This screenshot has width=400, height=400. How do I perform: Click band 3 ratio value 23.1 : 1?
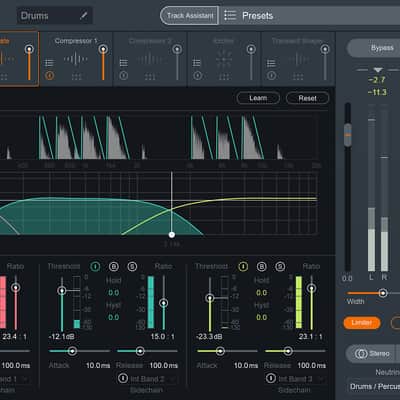[310, 336]
